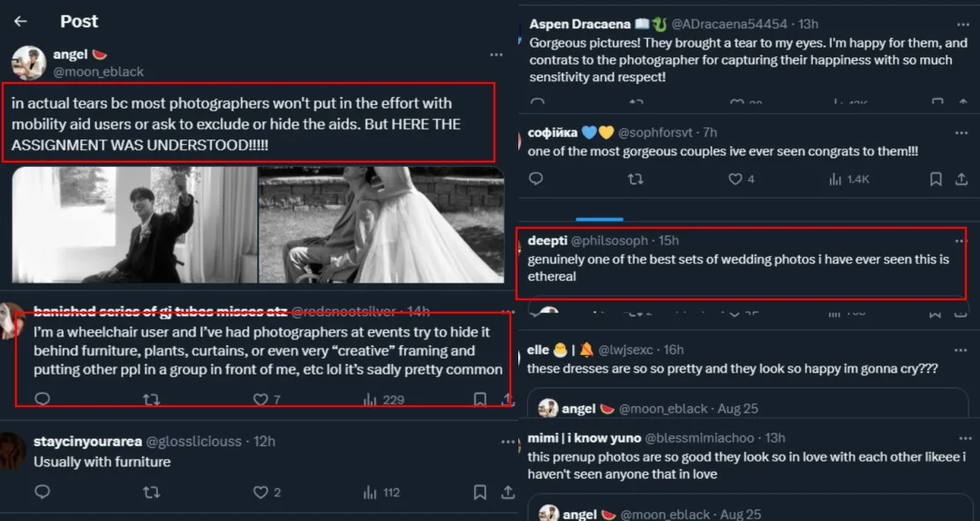Open the left black-and-white wedding photo
This screenshot has width=980, height=521.
[134, 225]
